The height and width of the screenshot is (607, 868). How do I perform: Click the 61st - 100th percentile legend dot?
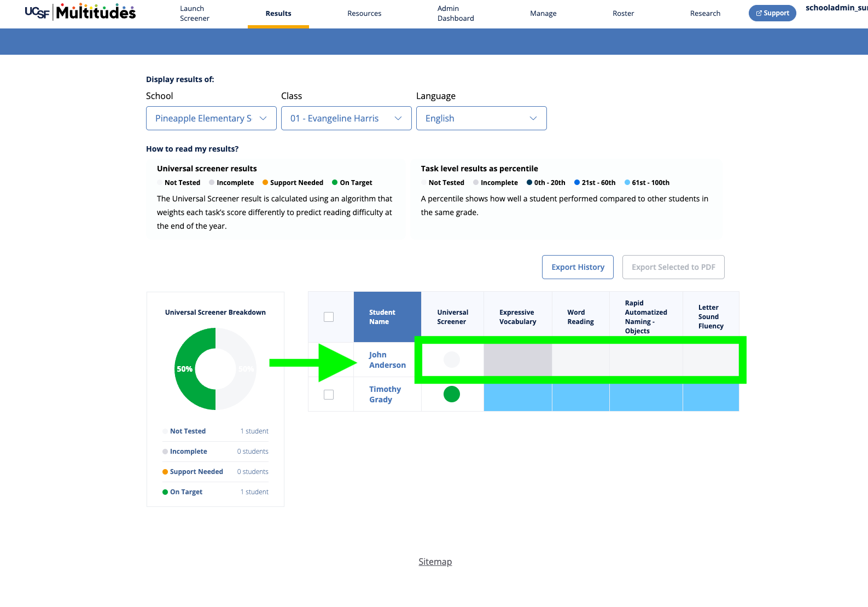coord(627,183)
